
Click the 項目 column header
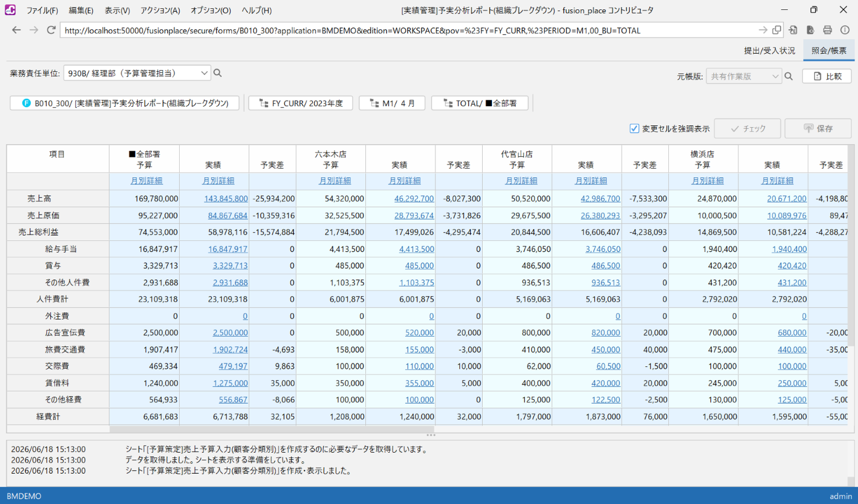[58, 159]
